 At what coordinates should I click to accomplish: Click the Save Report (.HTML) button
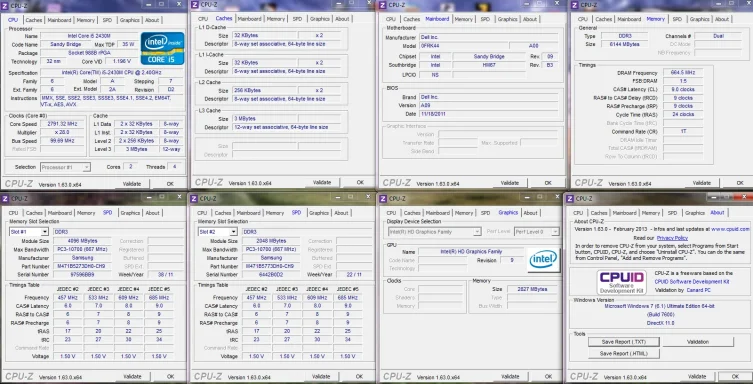[623, 354]
